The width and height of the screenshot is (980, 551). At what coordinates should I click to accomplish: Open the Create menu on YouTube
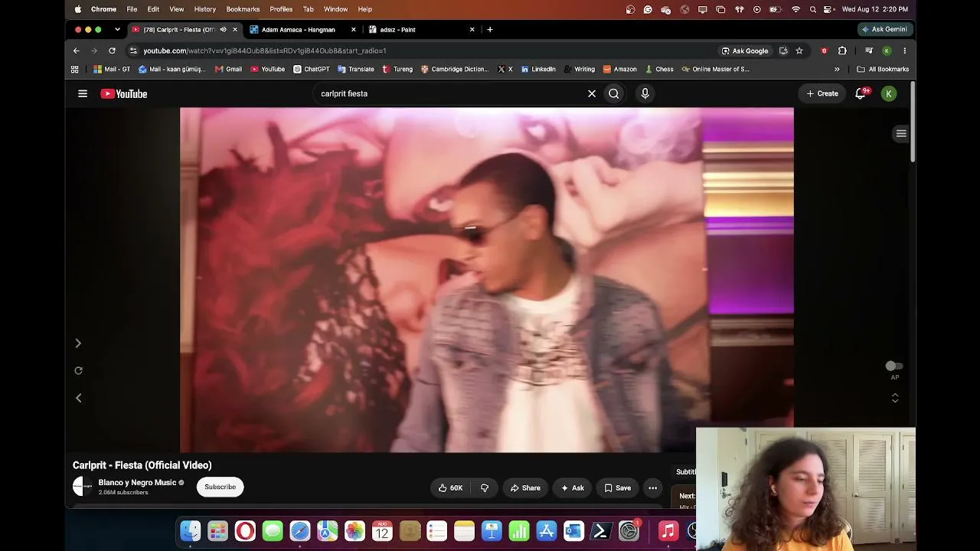coord(822,93)
